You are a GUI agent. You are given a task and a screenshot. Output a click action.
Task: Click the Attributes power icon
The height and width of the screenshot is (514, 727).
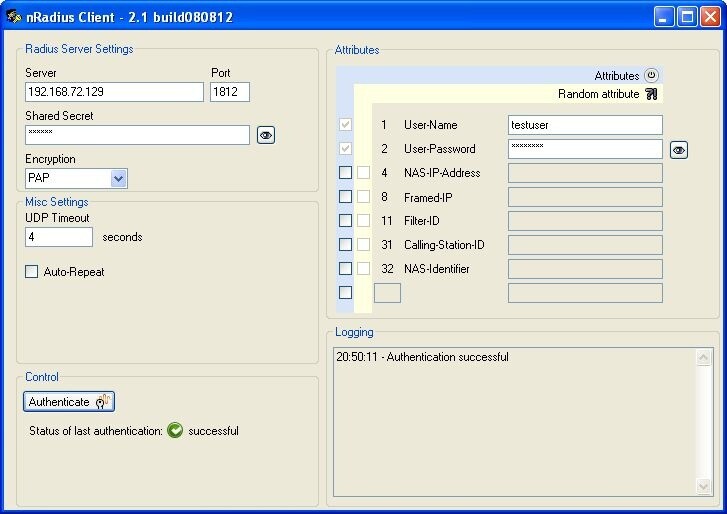[651, 75]
